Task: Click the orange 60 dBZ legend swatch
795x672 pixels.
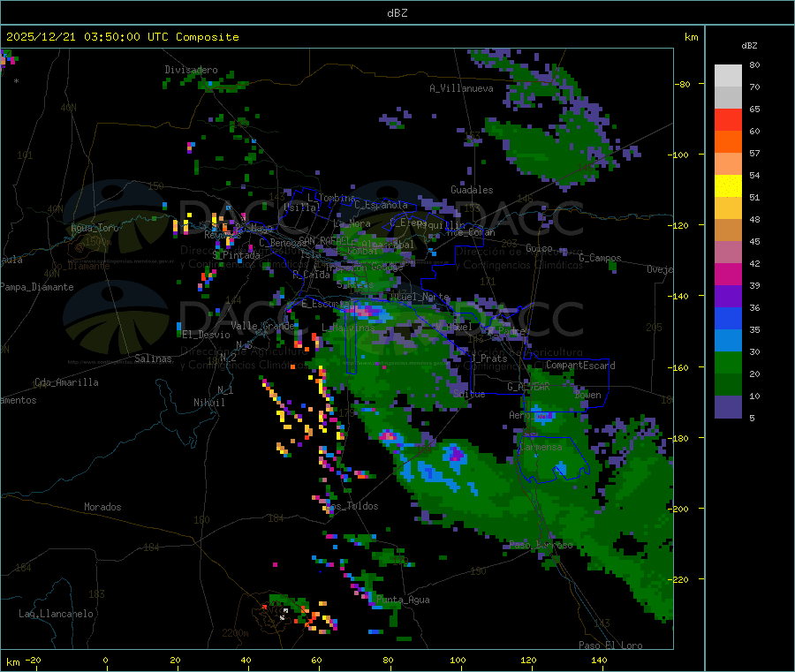Action: [x=728, y=142]
